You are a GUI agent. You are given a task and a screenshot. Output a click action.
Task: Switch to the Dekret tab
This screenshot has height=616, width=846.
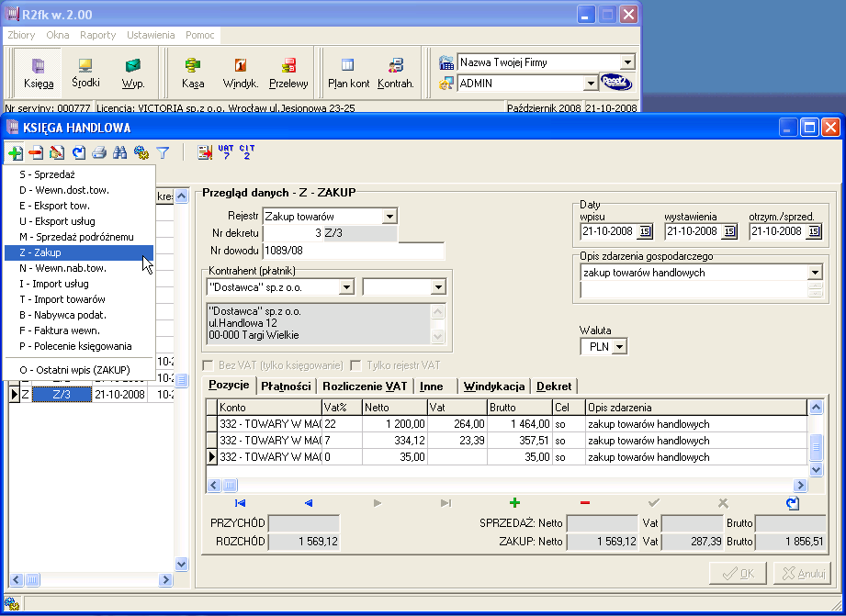[x=554, y=386]
